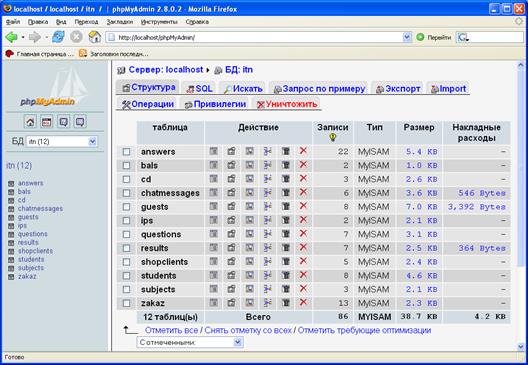The height and width of the screenshot is (365, 528).
Task: Click the lightbulb hint icon under Записи
Action: coord(333,137)
